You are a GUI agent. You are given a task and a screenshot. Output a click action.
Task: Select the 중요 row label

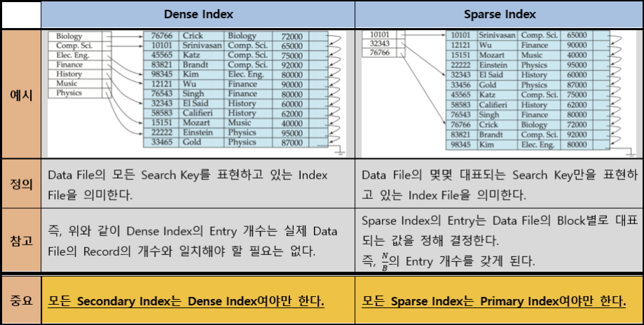click(21, 300)
